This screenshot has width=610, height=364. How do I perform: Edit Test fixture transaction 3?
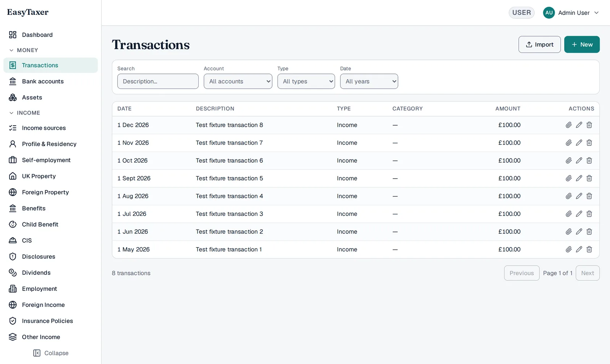coord(579,214)
